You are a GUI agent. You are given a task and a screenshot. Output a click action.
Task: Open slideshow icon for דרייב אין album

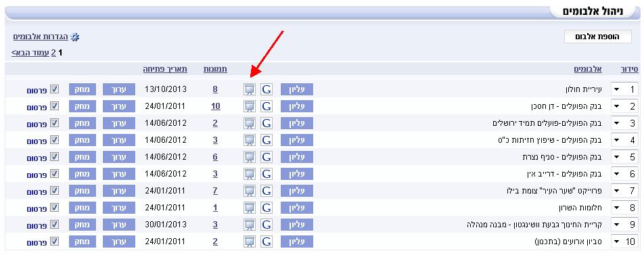click(x=250, y=174)
